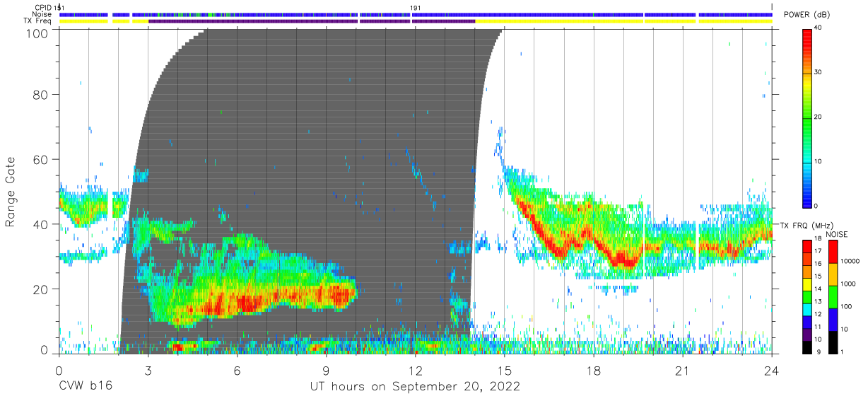Image resolution: width=868 pixels, height=401 pixels.
Task: Click the 15 tick on UT hours axis
Action: 505,370
